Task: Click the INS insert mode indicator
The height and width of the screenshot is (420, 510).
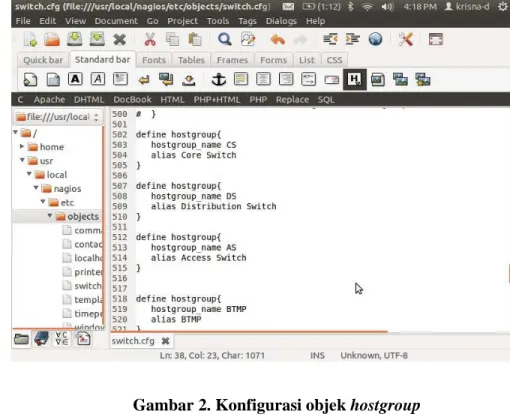Action: coord(317,356)
